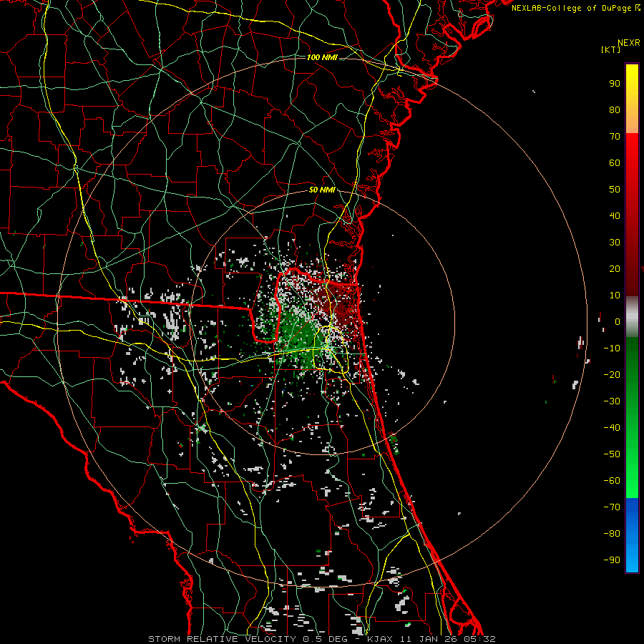This screenshot has height=644, width=644.
Task: Click the 50 NMI range ring label
Action: click(x=322, y=190)
